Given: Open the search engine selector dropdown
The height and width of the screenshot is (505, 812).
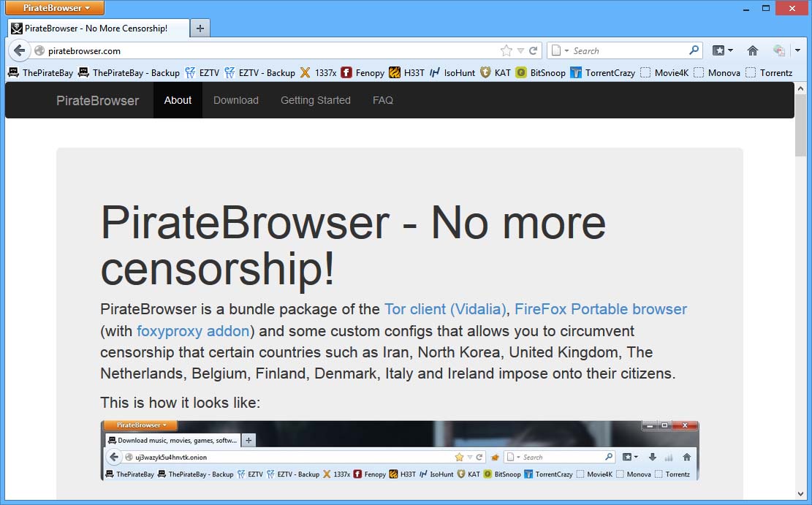Looking at the screenshot, I should (x=559, y=50).
